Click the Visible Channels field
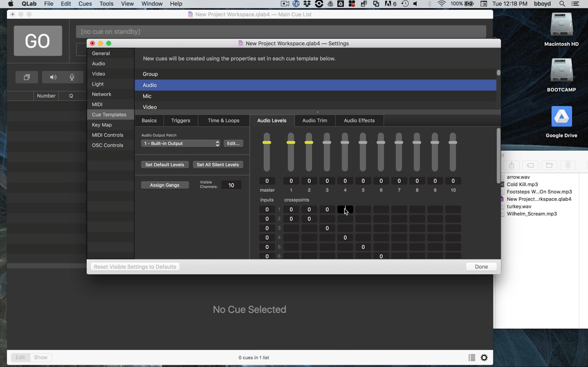 click(x=231, y=185)
